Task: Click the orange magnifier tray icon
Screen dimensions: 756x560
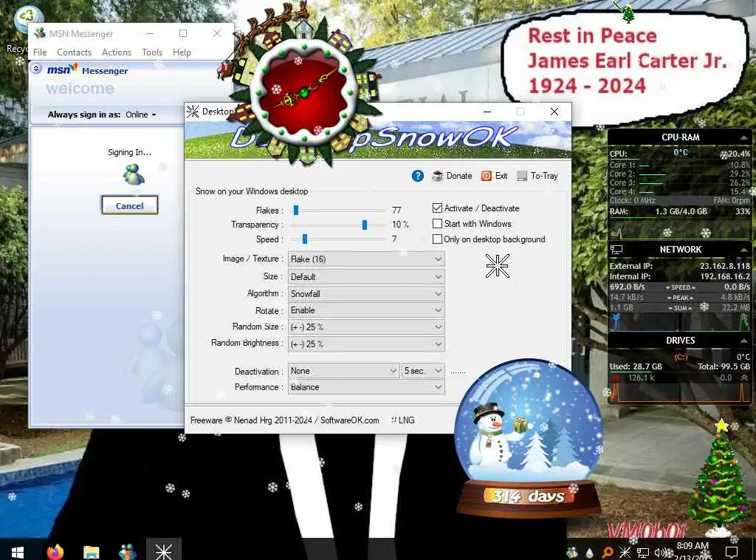Action: pyautogui.click(x=608, y=553)
